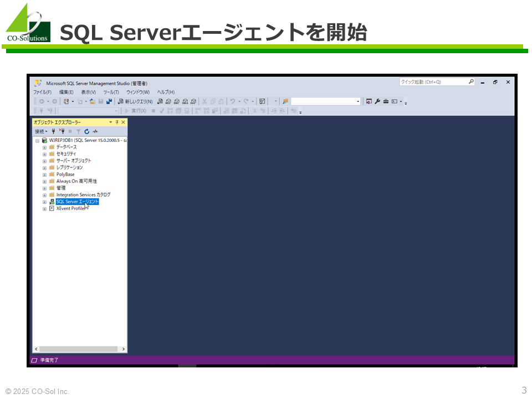This screenshot has height=399, width=532.
Task: Click the wrench Properties Window icon
Action: click(x=377, y=101)
